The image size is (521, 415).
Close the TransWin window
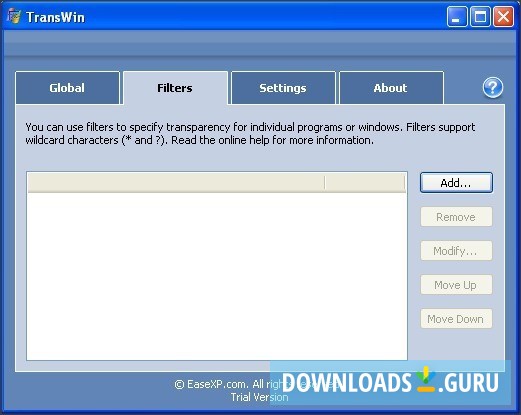[503, 17]
